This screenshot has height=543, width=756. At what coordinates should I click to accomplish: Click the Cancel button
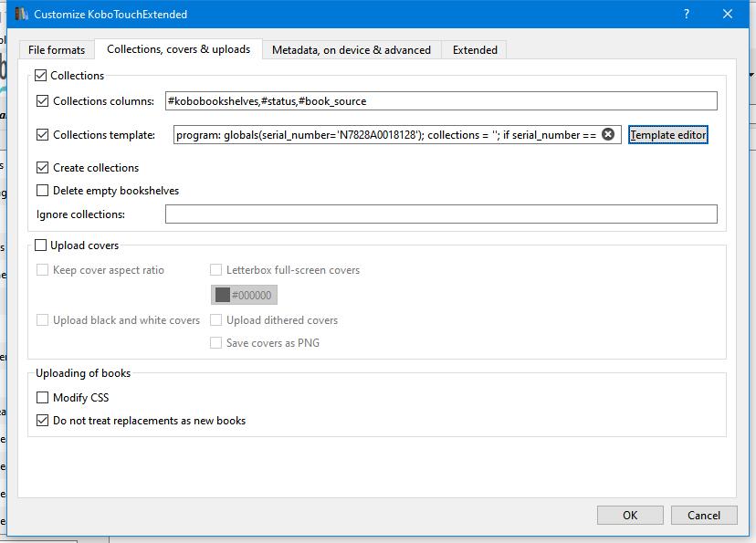pos(704,515)
